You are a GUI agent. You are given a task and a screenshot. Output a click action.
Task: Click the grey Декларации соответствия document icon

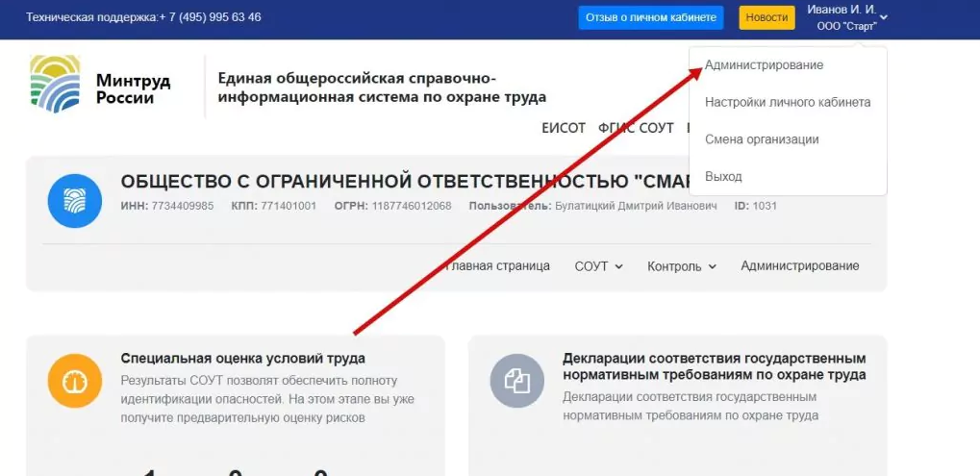[516, 381]
